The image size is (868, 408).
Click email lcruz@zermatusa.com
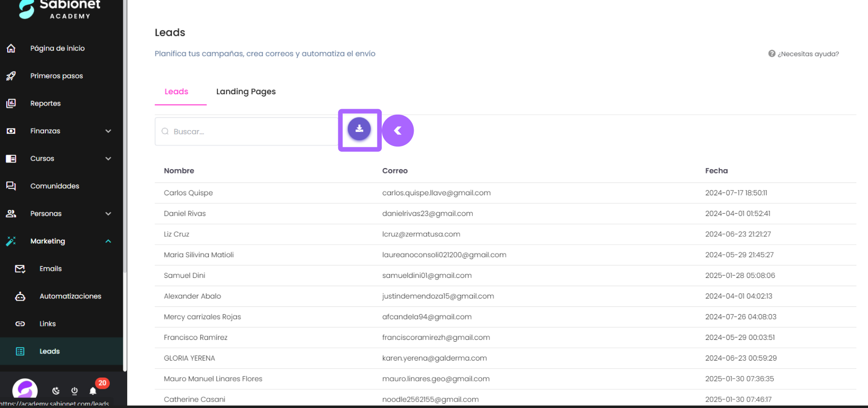421,234
